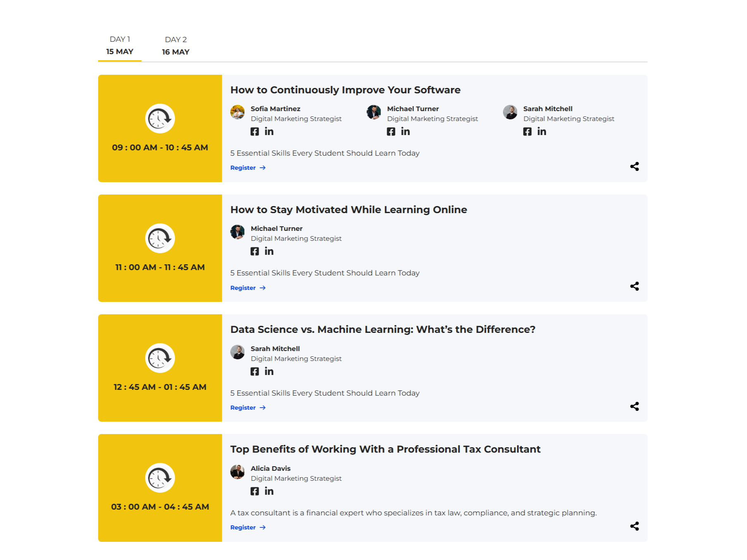
Task: Open Michael Turner's Facebook icon in first session
Action: [391, 132]
